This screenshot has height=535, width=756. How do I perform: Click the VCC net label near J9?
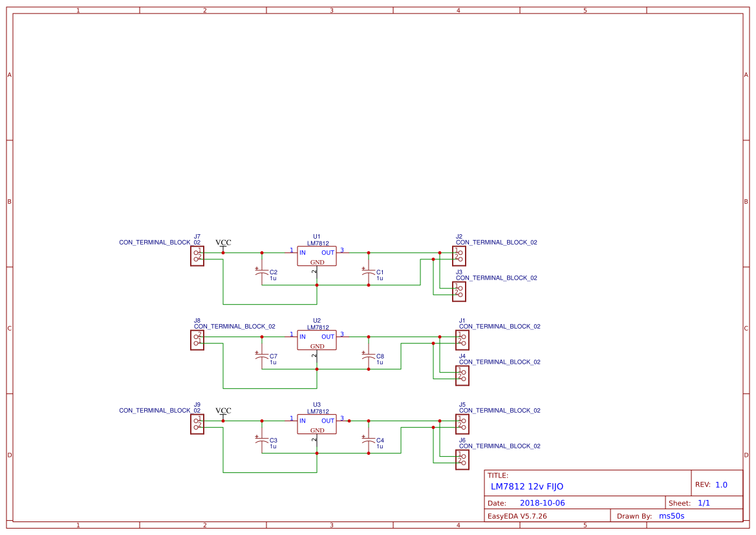(222, 409)
